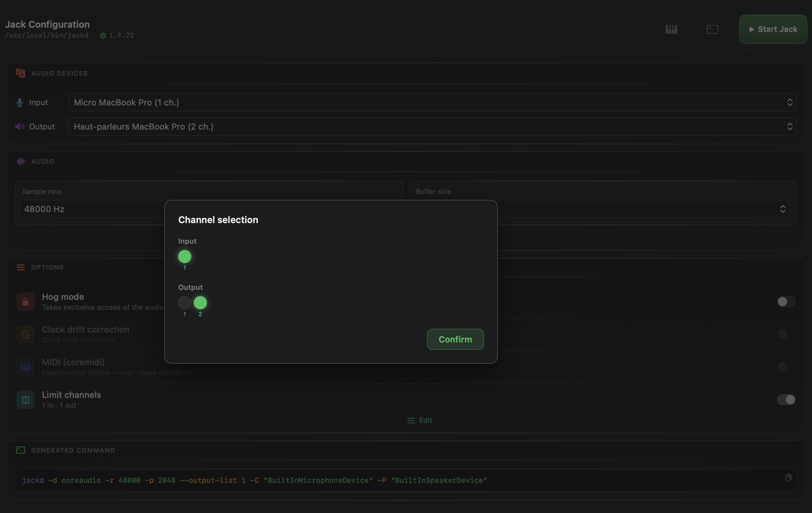Click the Limit channels split-panel icon
812x513 pixels.
point(26,400)
